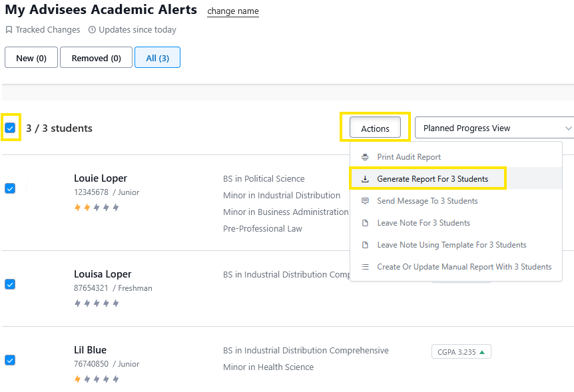
Task: Open Lil Blue's student profile
Action: tap(90, 350)
